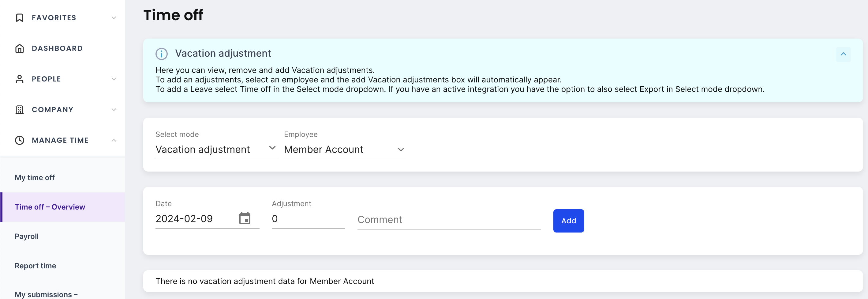Collapse the Manage Time section
This screenshot has height=299, width=868.
coord(114,140)
